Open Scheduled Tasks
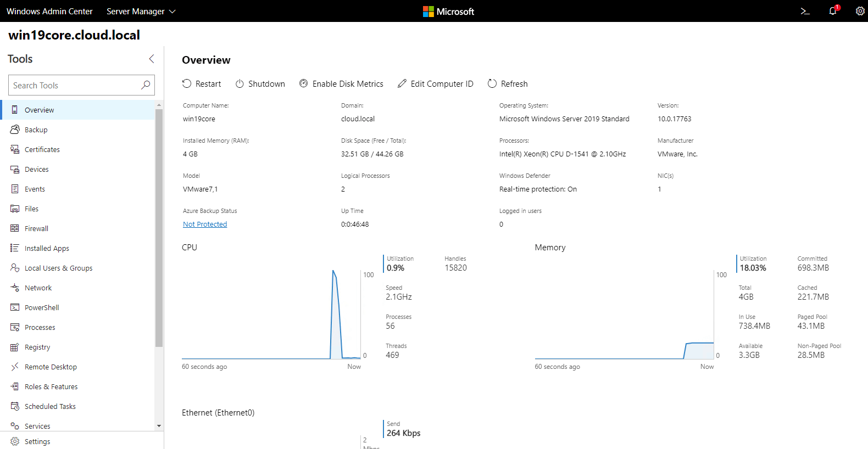This screenshot has height=449, width=868. pyautogui.click(x=78, y=406)
